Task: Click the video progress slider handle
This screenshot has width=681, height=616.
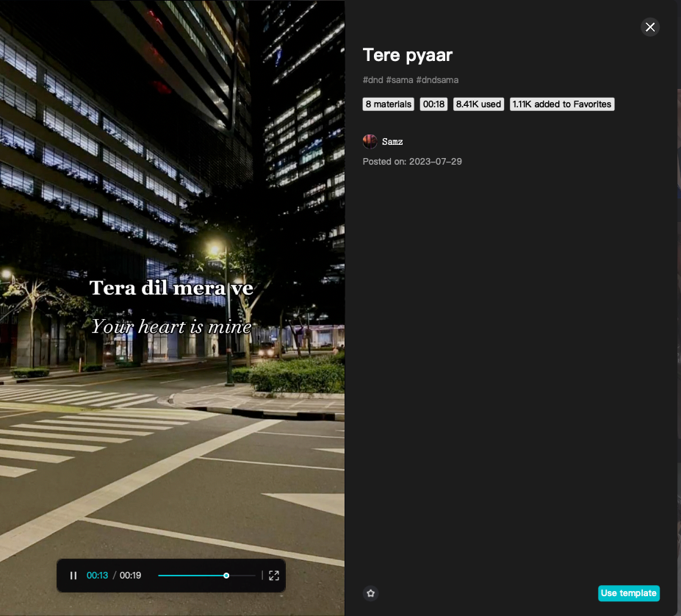Action: click(x=226, y=576)
